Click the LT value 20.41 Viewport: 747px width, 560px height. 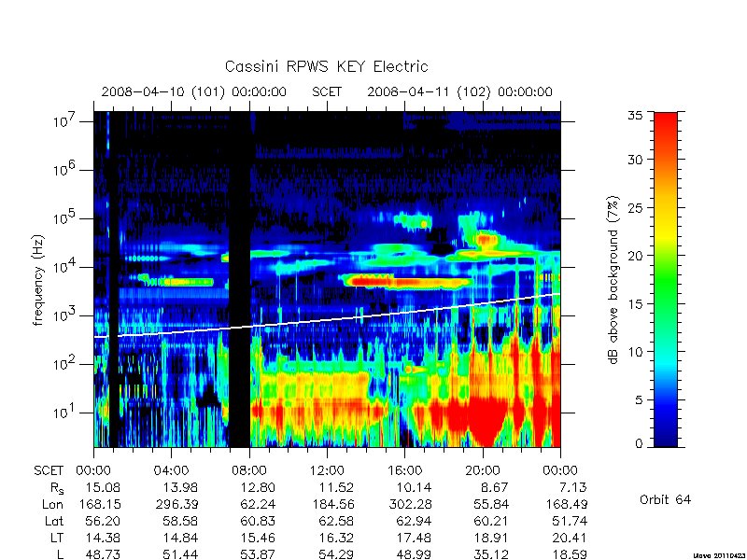tap(569, 538)
